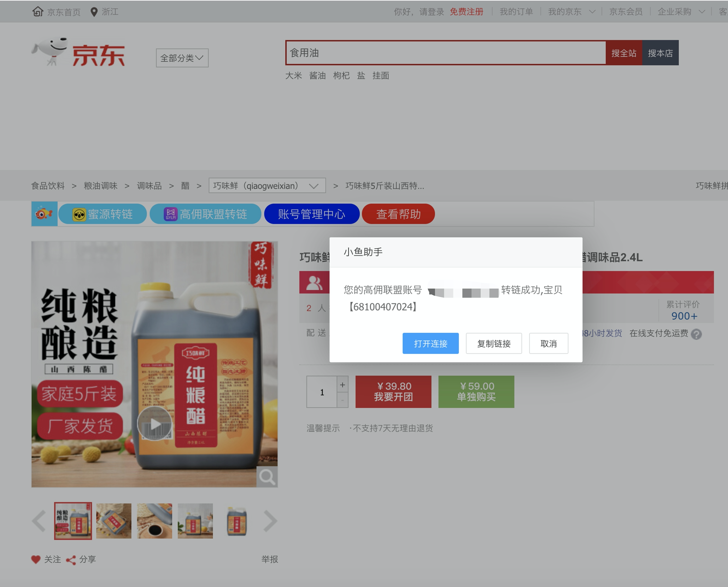Viewport: 728px width, 587px height.
Task: Click the 醋 breadcrumb
Action: pyautogui.click(x=185, y=186)
